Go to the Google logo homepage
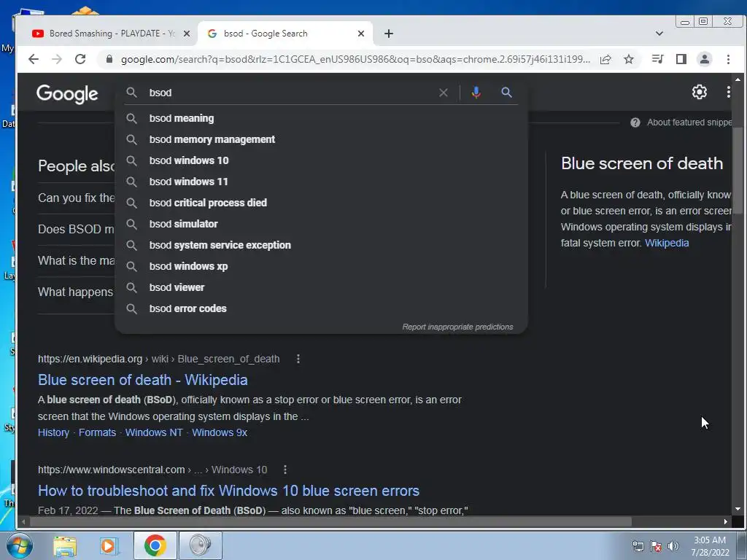This screenshot has height=560, width=747. click(x=67, y=93)
